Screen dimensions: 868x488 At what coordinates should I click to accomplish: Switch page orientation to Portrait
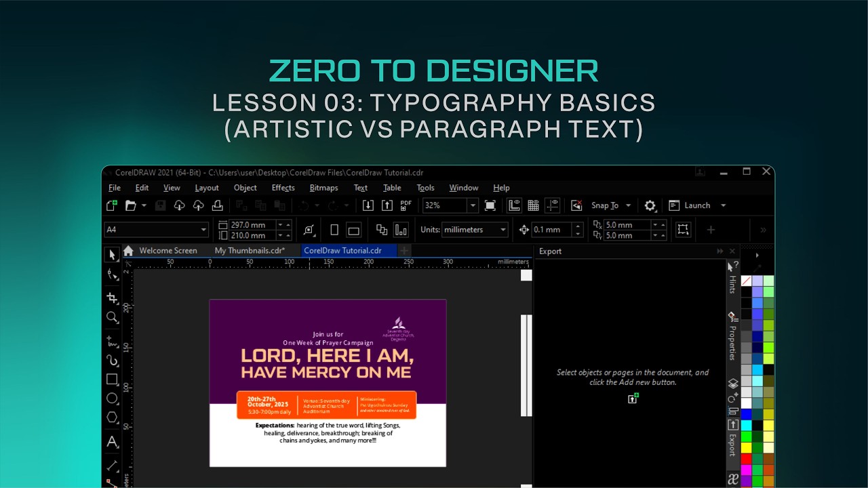[x=334, y=230]
